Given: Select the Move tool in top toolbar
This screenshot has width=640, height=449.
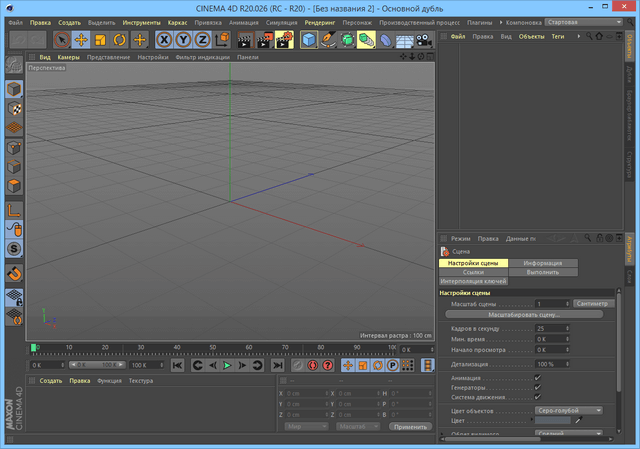Looking at the screenshot, I should tap(81, 40).
